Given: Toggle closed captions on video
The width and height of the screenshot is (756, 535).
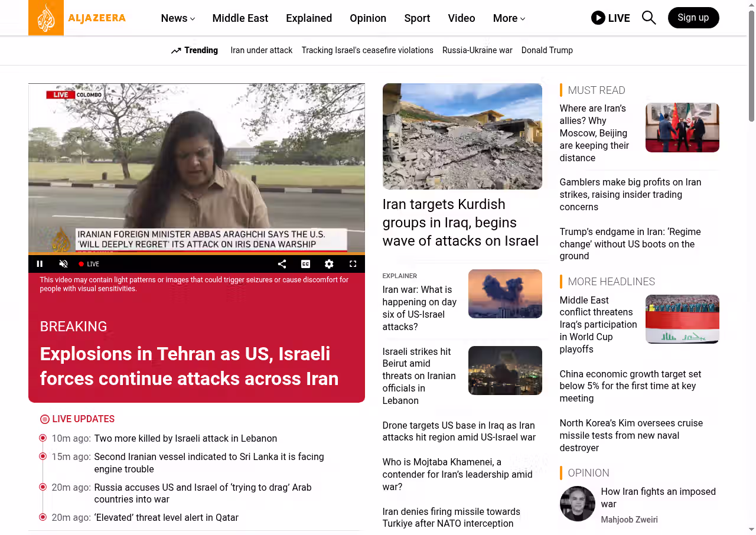Looking at the screenshot, I should 305,264.
